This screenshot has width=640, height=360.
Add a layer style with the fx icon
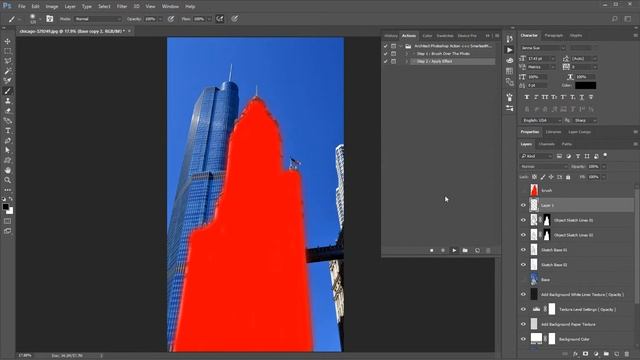click(575, 354)
